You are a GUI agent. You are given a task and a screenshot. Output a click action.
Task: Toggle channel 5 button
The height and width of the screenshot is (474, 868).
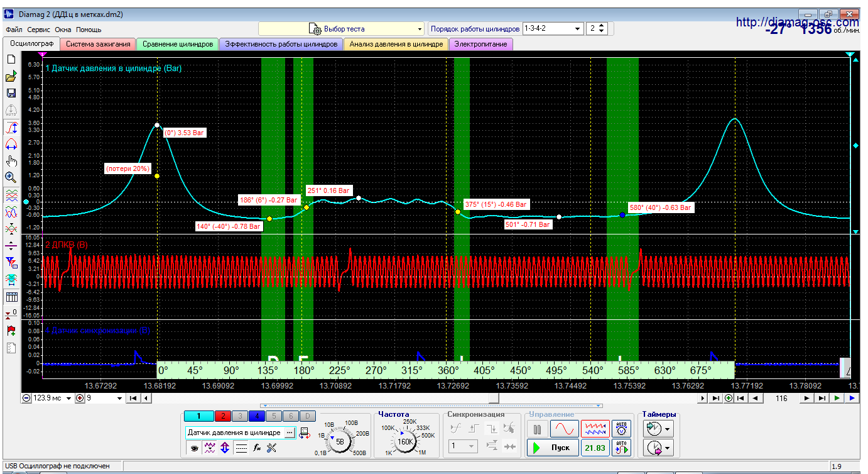click(x=273, y=416)
